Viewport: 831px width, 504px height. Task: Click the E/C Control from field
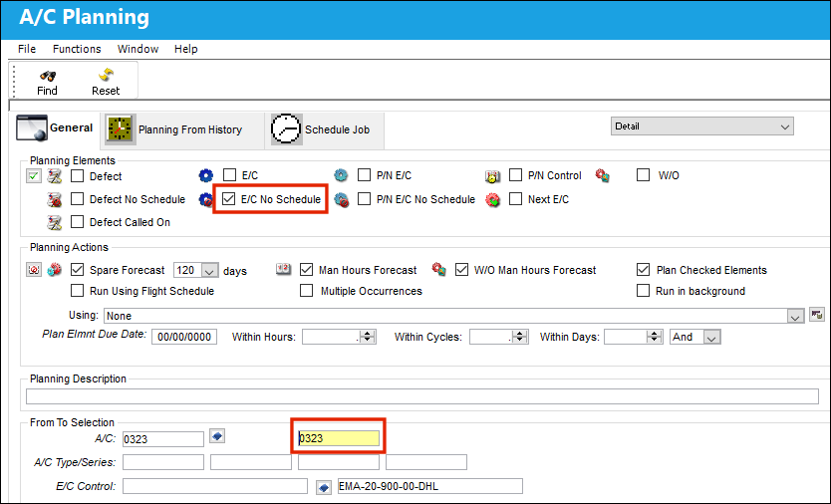pos(215,486)
